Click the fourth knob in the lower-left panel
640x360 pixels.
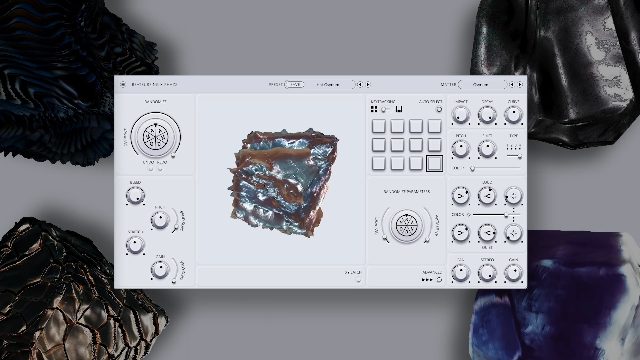[160, 269]
